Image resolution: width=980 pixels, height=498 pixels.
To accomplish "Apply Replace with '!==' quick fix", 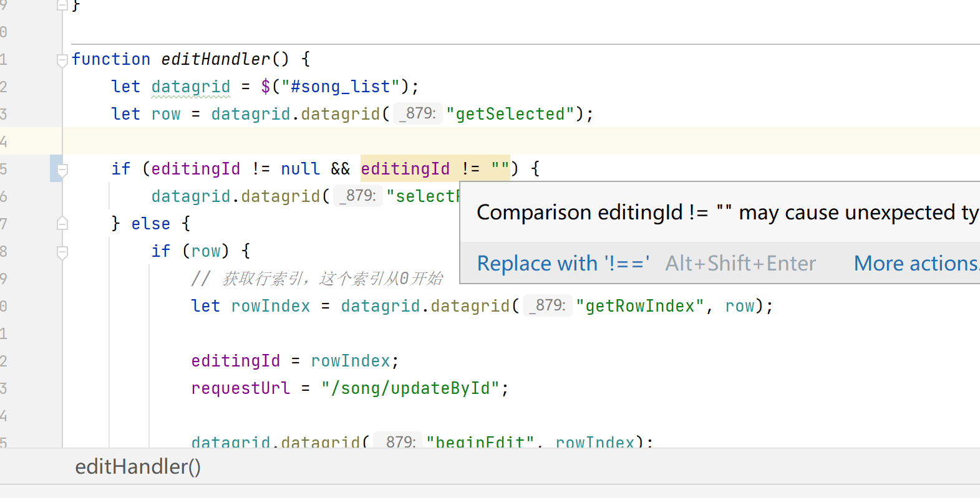I will (563, 263).
